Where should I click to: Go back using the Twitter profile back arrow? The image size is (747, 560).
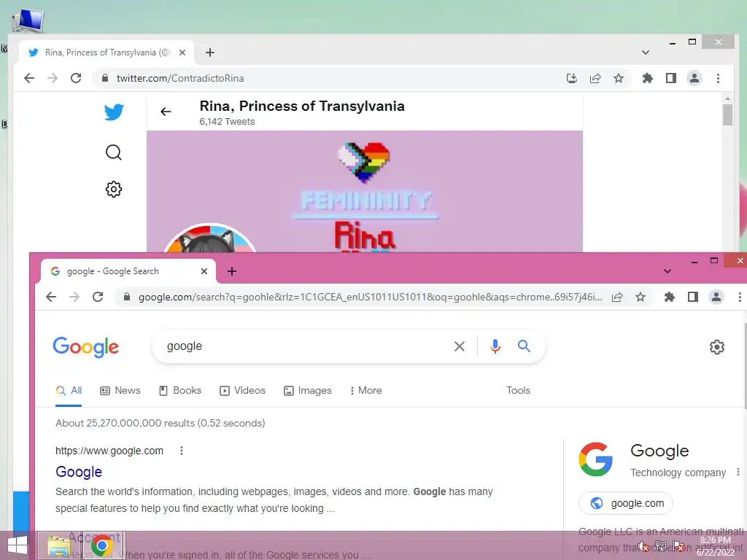click(166, 112)
